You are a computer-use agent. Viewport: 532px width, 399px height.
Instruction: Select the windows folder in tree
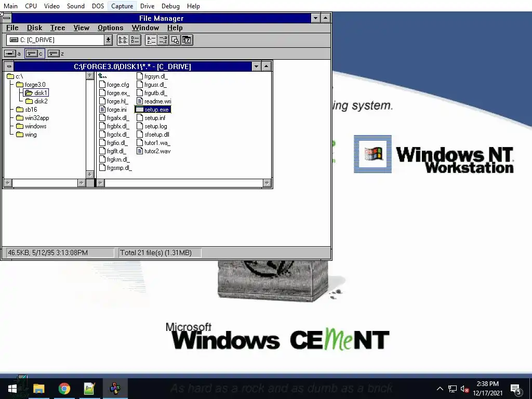(x=31, y=126)
